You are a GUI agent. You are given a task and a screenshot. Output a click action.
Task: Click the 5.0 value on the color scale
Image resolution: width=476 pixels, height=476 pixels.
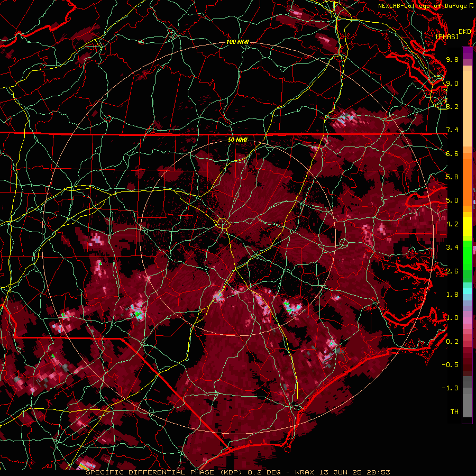[452, 200]
